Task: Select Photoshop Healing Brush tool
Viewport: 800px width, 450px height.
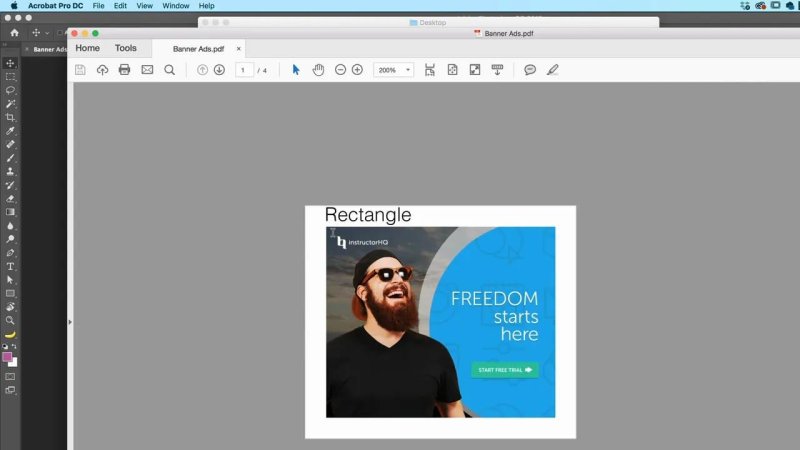Action: pos(10,144)
